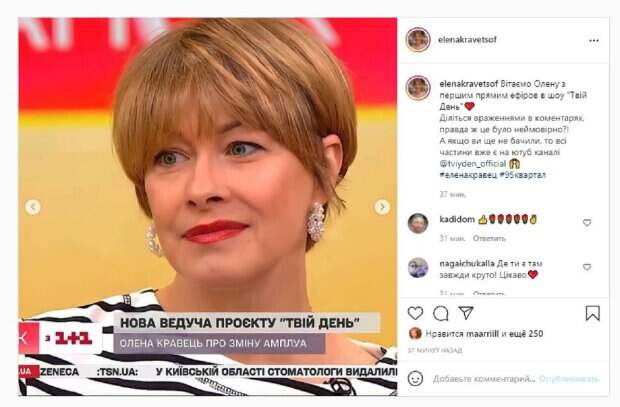Go to previous photo arrow
Screen dimensions: 620x407
click(x=33, y=207)
